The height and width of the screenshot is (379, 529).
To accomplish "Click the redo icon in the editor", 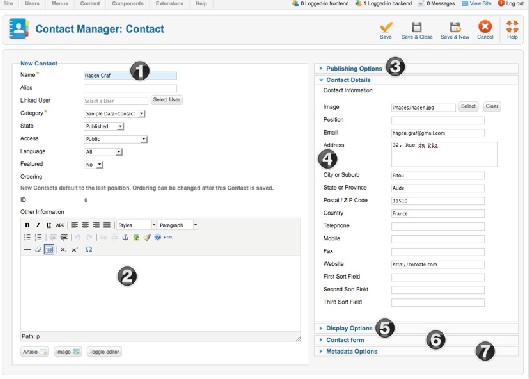I will coord(89,237).
